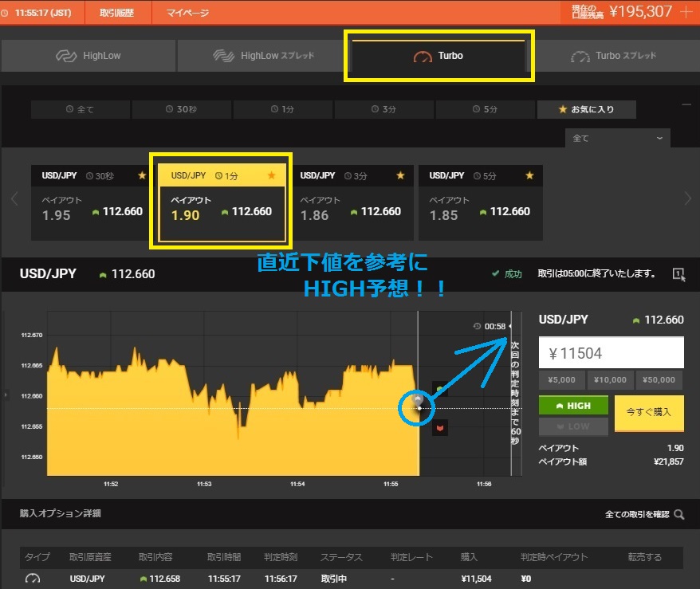The height and width of the screenshot is (589, 700).
Task: Click the green HIGH marker on the chart
Action: tap(439, 390)
